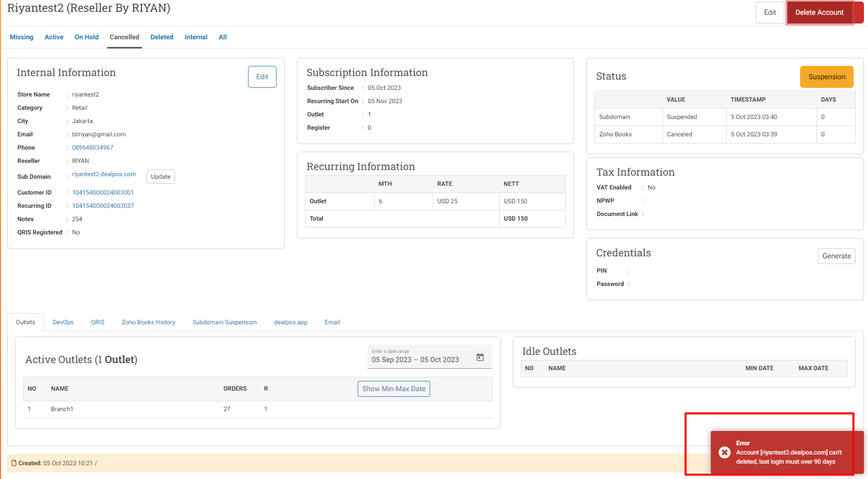Open the Email tab

click(x=332, y=322)
